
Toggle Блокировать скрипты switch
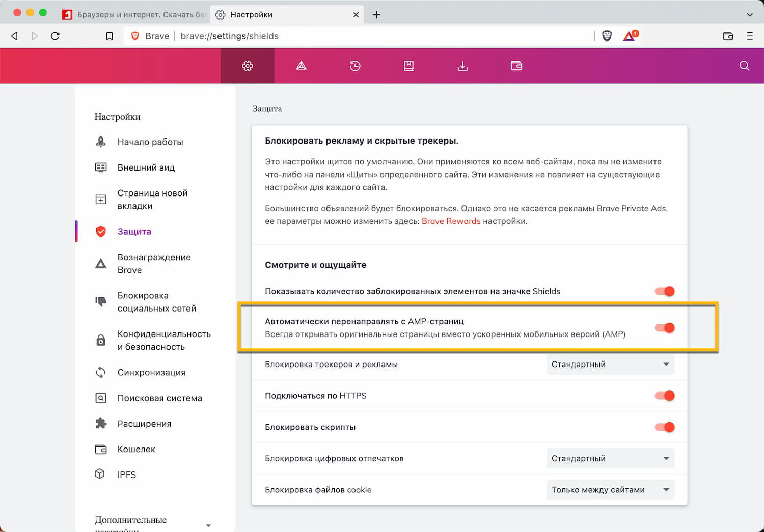pos(665,427)
